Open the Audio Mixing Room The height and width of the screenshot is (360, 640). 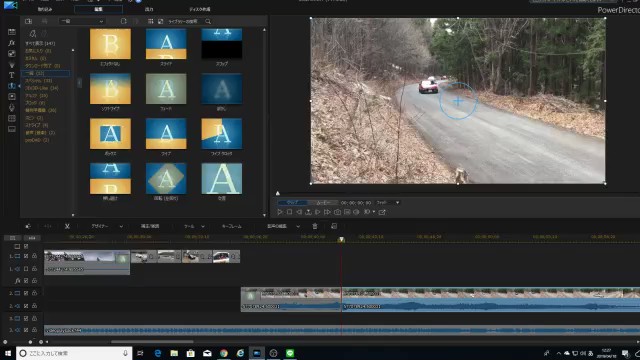click(12, 97)
